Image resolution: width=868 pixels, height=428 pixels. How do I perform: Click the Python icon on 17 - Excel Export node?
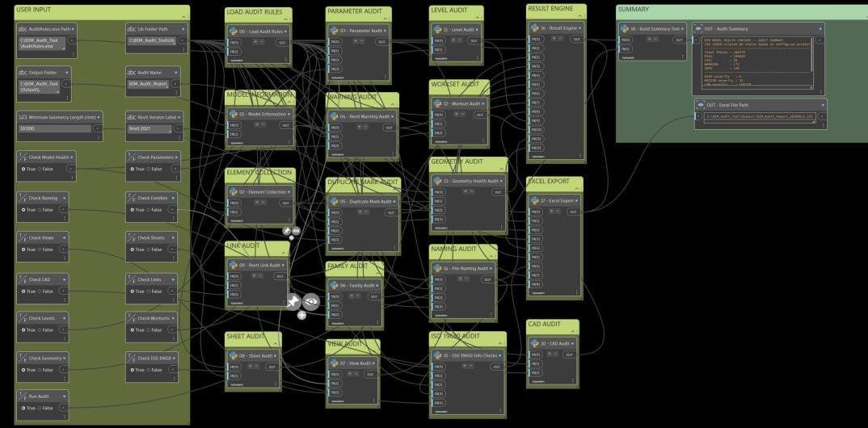[534, 200]
